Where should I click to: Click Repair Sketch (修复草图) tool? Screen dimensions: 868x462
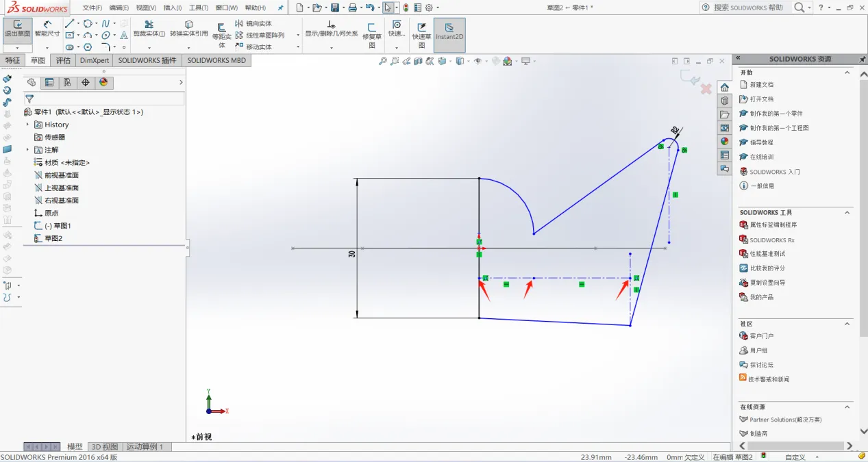pyautogui.click(x=372, y=36)
